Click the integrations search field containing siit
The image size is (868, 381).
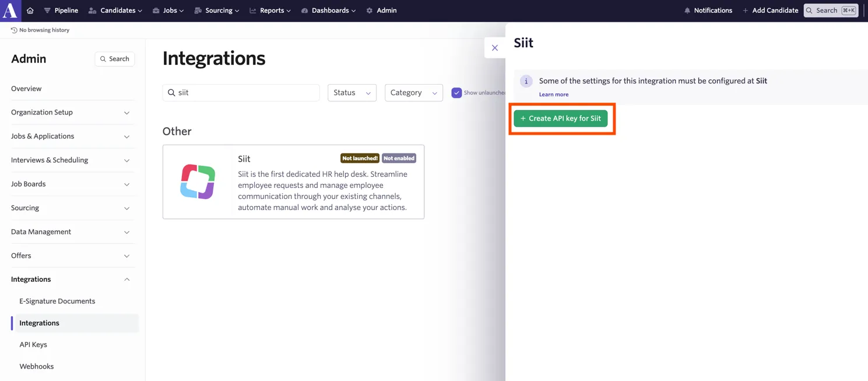(241, 93)
